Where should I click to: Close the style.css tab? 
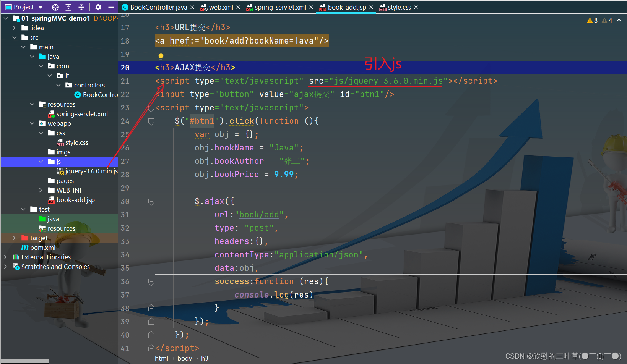click(416, 7)
